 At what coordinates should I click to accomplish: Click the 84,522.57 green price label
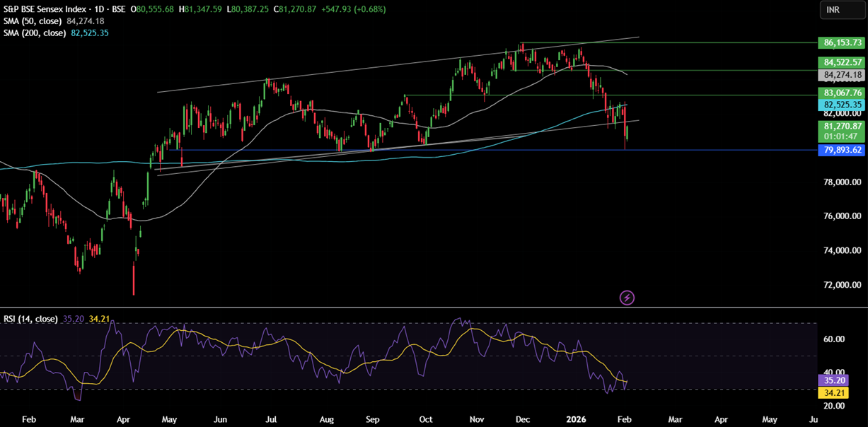(x=840, y=63)
